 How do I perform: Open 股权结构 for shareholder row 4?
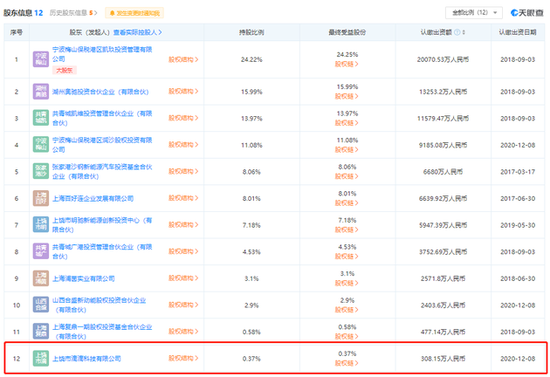(183, 144)
